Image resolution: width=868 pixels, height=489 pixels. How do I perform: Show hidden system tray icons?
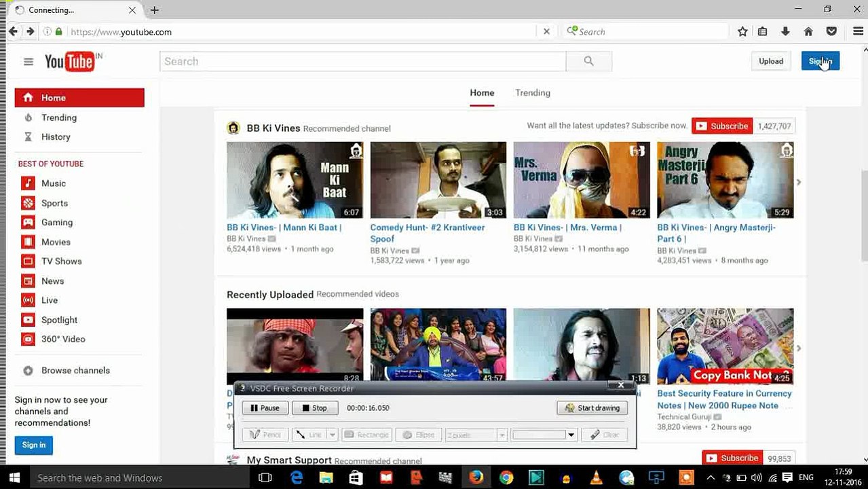711,477
